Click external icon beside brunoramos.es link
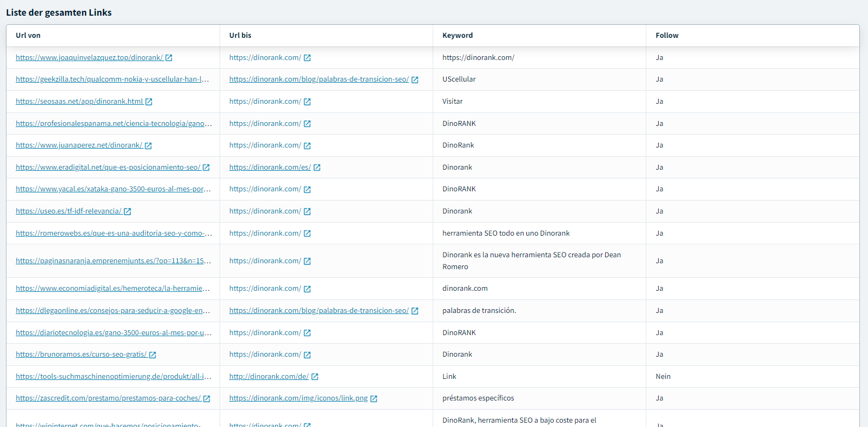 coord(153,355)
